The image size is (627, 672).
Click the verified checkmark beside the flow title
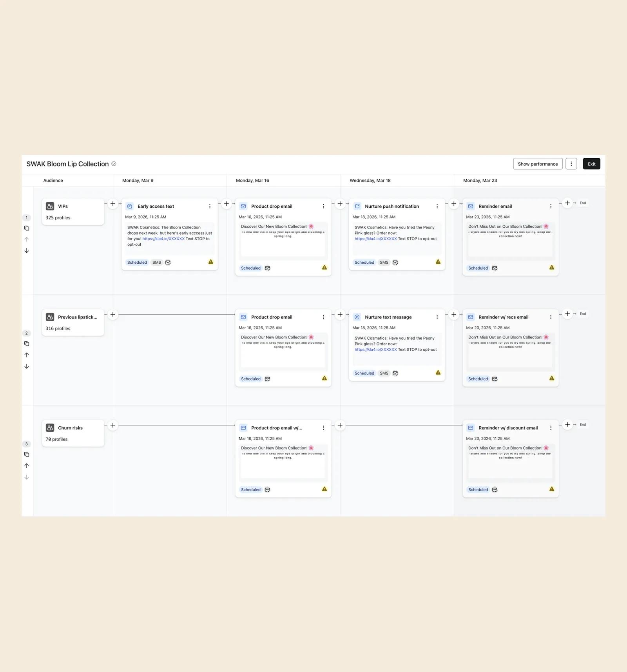pos(114,164)
